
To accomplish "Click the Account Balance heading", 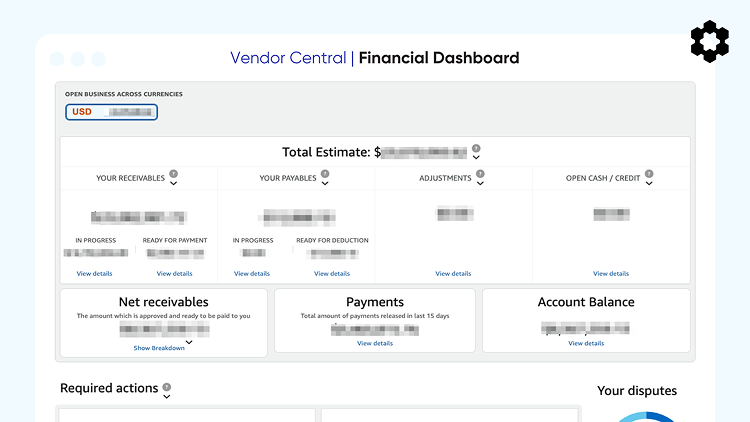I will pyautogui.click(x=586, y=302).
